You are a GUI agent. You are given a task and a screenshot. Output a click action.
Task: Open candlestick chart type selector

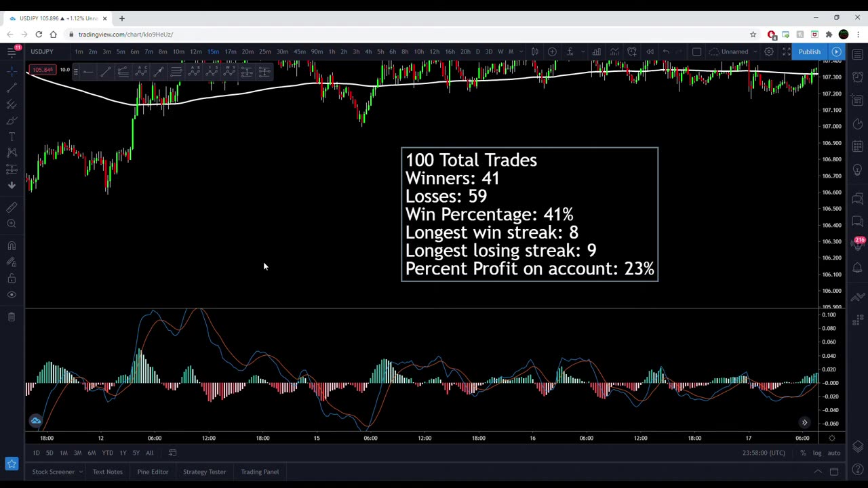click(534, 52)
